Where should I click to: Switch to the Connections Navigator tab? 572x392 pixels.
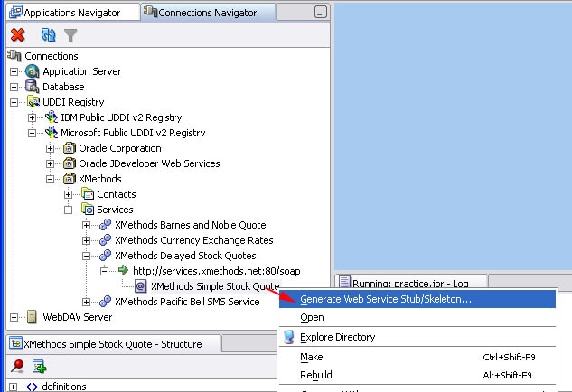tap(208, 13)
